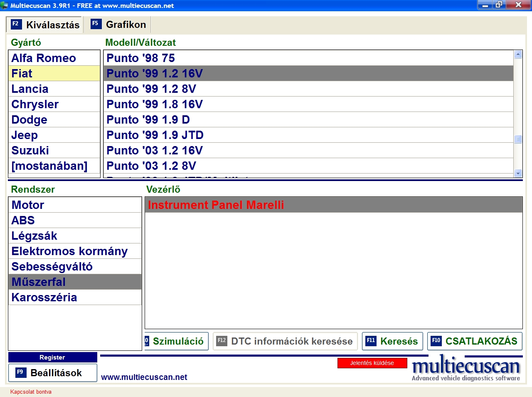Choose Punto '99 1.9 JTD model

(308, 135)
